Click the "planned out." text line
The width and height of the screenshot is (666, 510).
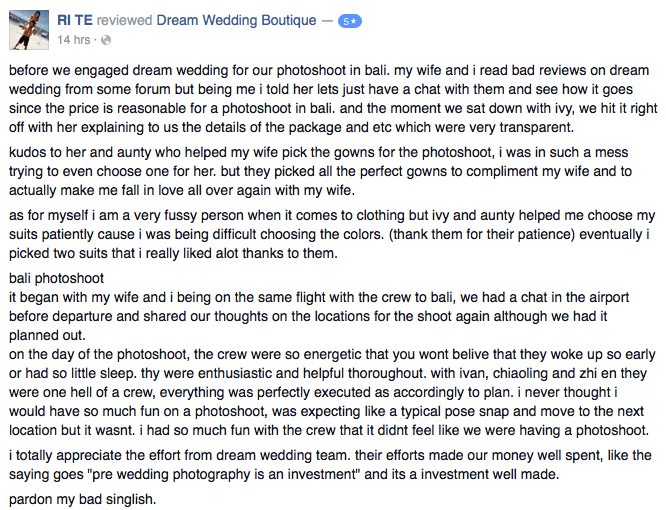coord(47,335)
